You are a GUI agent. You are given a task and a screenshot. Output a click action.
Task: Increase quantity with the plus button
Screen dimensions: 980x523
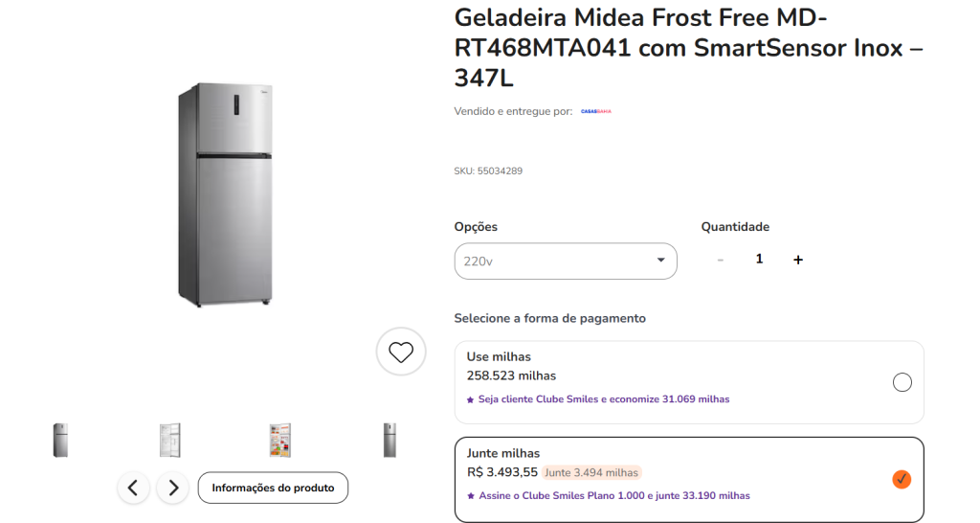pos(798,260)
